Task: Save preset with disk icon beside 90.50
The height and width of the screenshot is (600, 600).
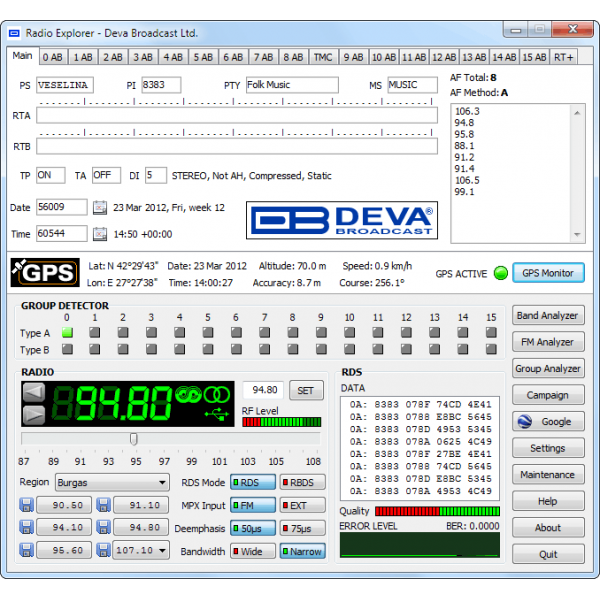Action: (x=26, y=505)
